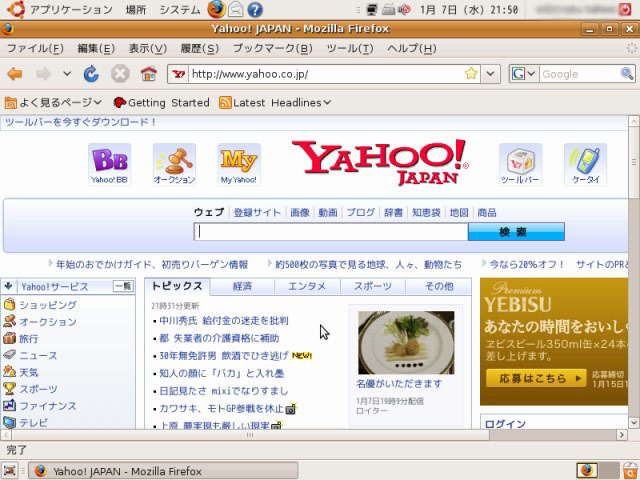Click the blue 検索 search button

coord(516,232)
